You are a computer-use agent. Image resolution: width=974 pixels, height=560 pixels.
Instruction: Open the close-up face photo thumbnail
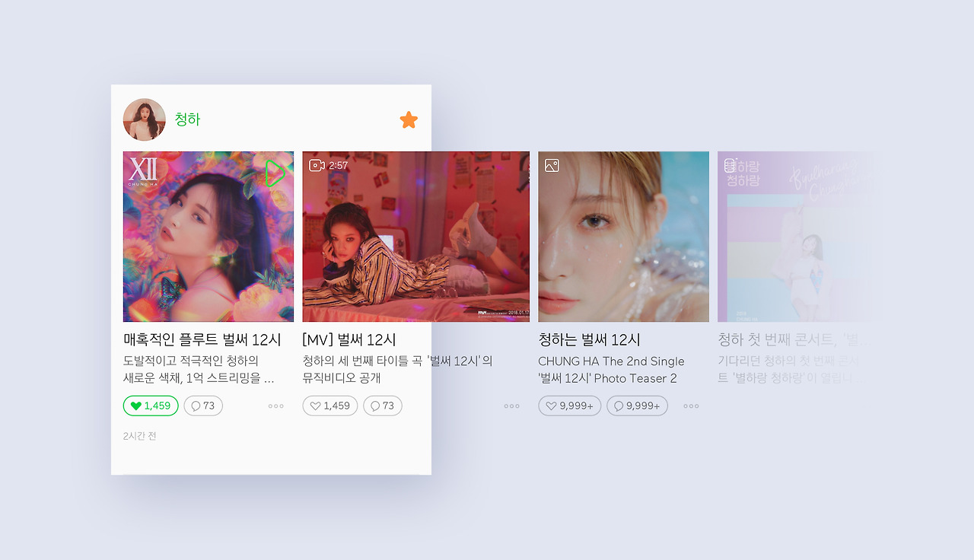pyautogui.click(x=624, y=237)
